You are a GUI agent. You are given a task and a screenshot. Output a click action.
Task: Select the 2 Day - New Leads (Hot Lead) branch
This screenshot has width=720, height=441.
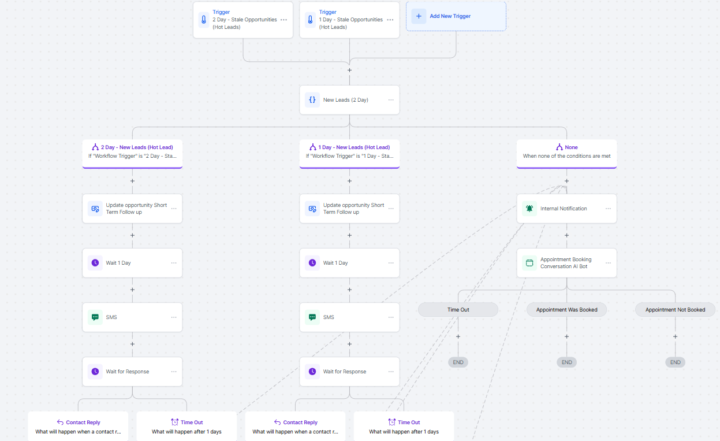point(132,153)
